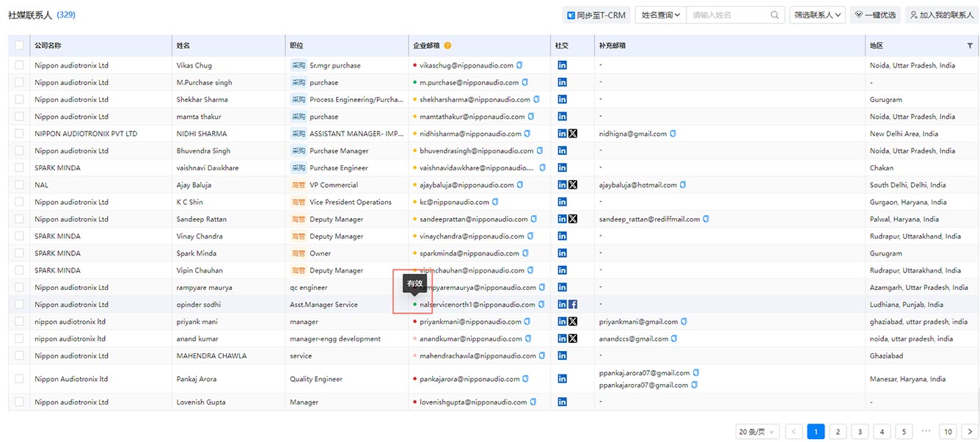The height and width of the screenshot is (442, 980).
Task: Expand the 筛选联系人 filter dropdown
Action: (x=818, y=15)
